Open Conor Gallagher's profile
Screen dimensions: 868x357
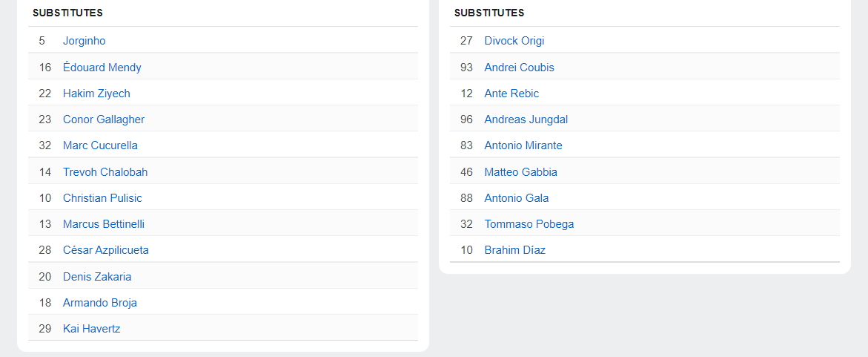coord(104,119)
